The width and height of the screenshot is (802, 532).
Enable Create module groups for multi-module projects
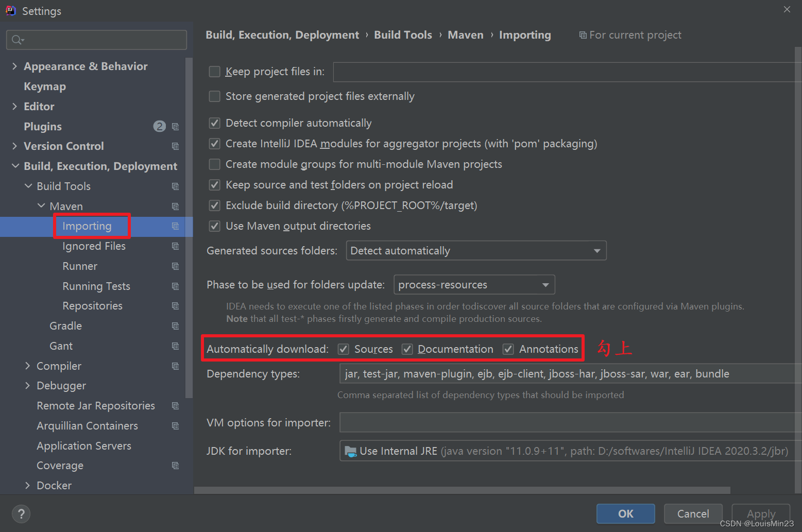tap(215, 164)
